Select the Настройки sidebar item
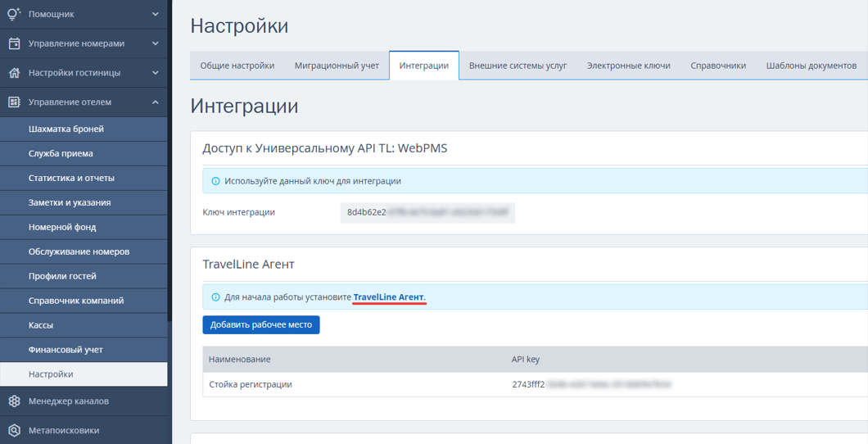Image resolution: width=868 pixels, height=444 pixels. [x=84, y=374]
